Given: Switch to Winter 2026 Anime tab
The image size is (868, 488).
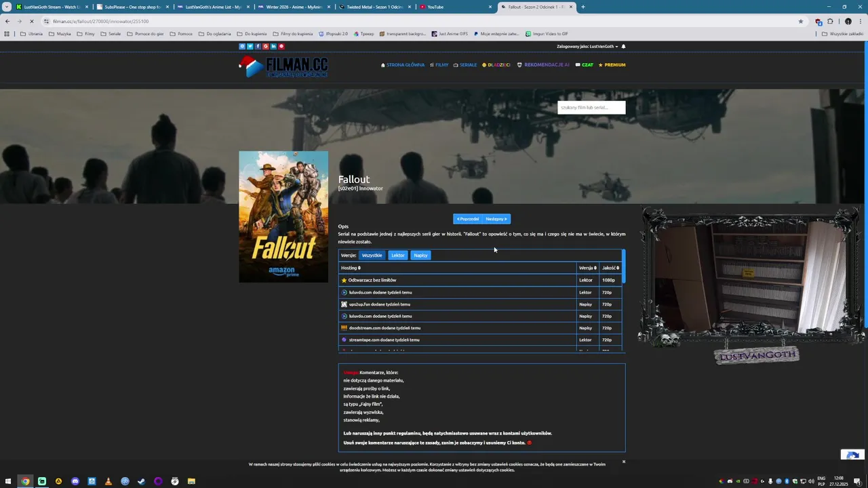Looking at the screenshot, I should click(294, 7).
